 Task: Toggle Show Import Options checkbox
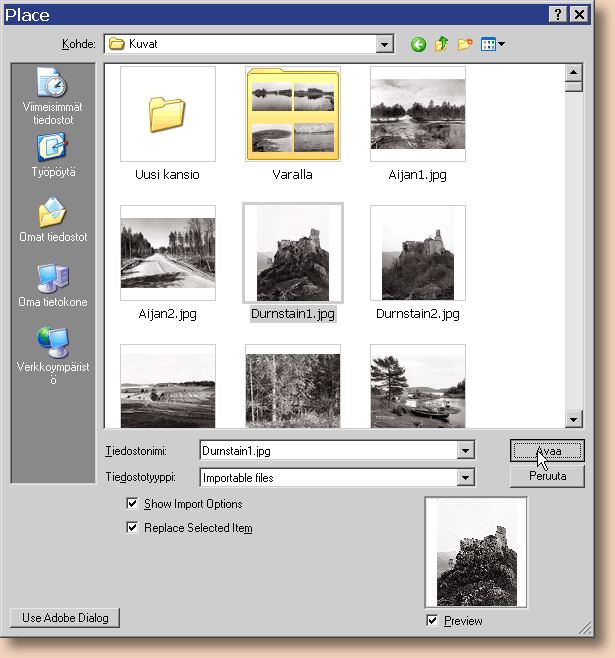(x=132, y=504)
